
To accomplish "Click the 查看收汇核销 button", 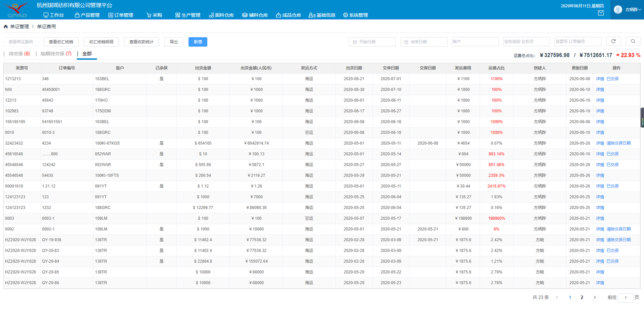I will click(61, 42).
